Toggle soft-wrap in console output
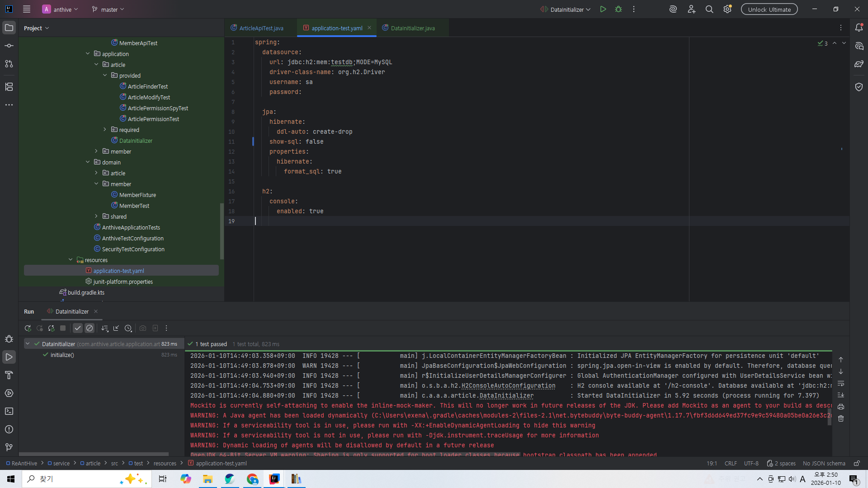This screenshot has width=868, height=488. (841, 384)
